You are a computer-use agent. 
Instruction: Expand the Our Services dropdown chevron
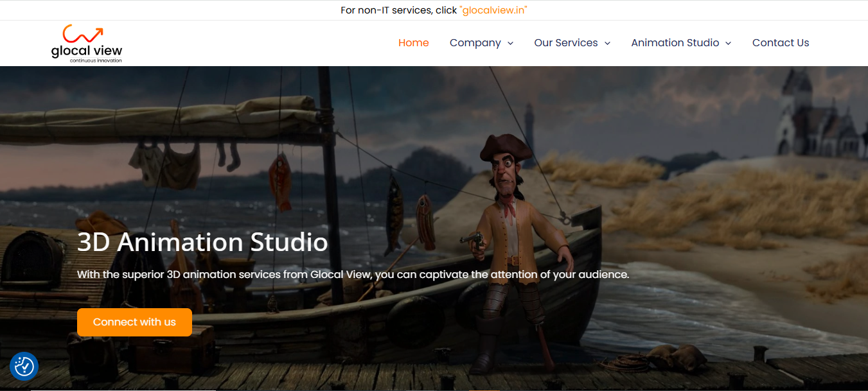click(x=607, y=44)
